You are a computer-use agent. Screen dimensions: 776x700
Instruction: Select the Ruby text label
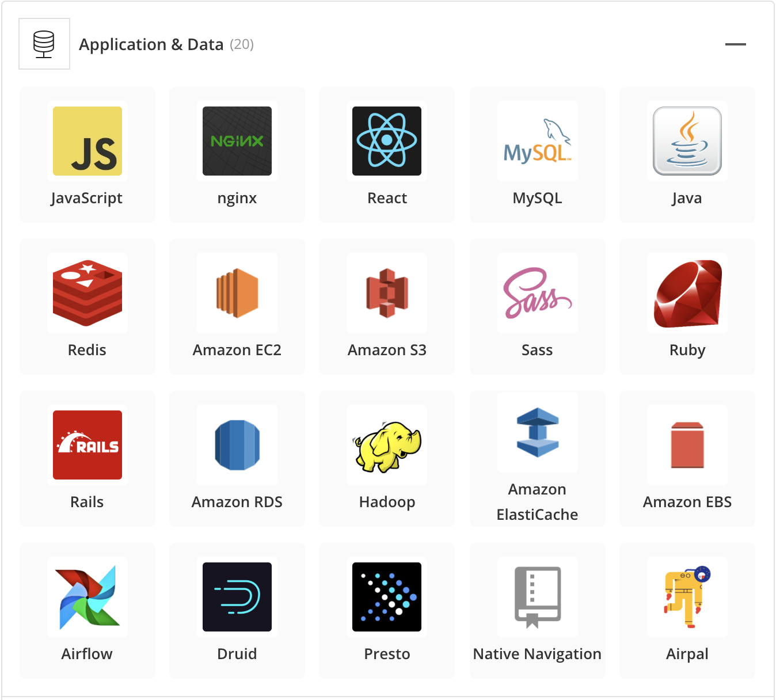point(687,351)
